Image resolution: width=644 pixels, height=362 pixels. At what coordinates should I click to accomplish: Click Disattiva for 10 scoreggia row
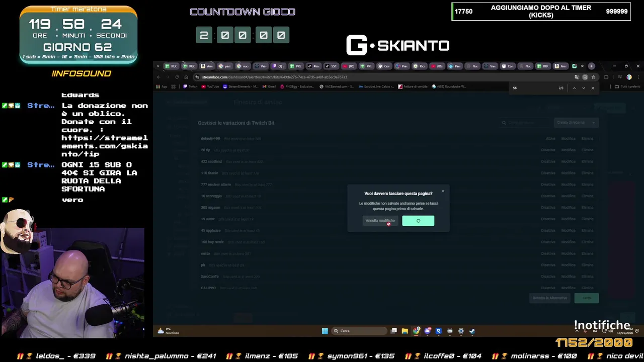548,196
